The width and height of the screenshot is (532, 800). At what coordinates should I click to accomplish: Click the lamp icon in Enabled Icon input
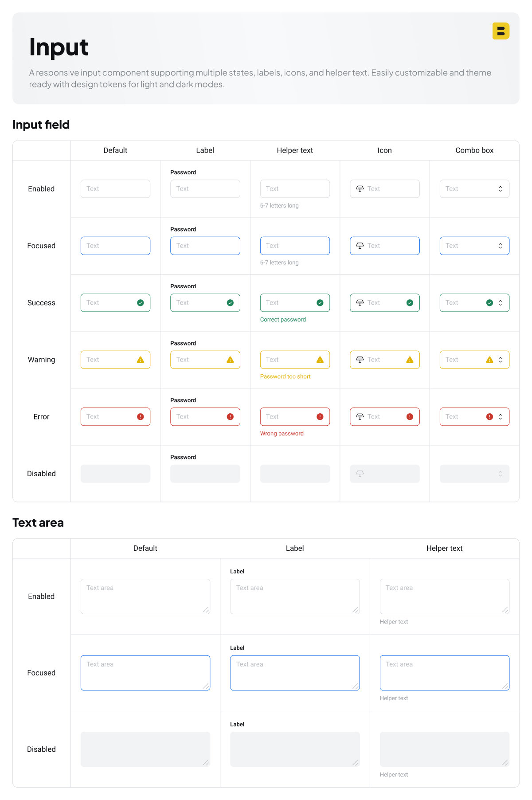360,189
